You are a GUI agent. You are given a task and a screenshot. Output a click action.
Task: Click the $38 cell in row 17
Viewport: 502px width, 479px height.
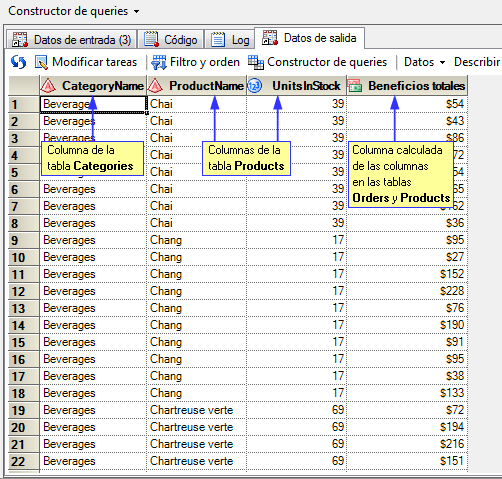[x=407, y=376]
